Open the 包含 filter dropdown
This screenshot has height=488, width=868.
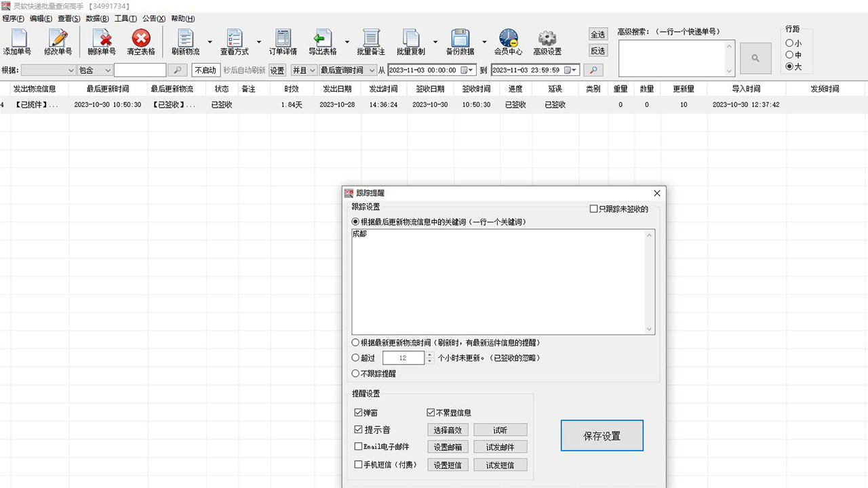(94, 69)
